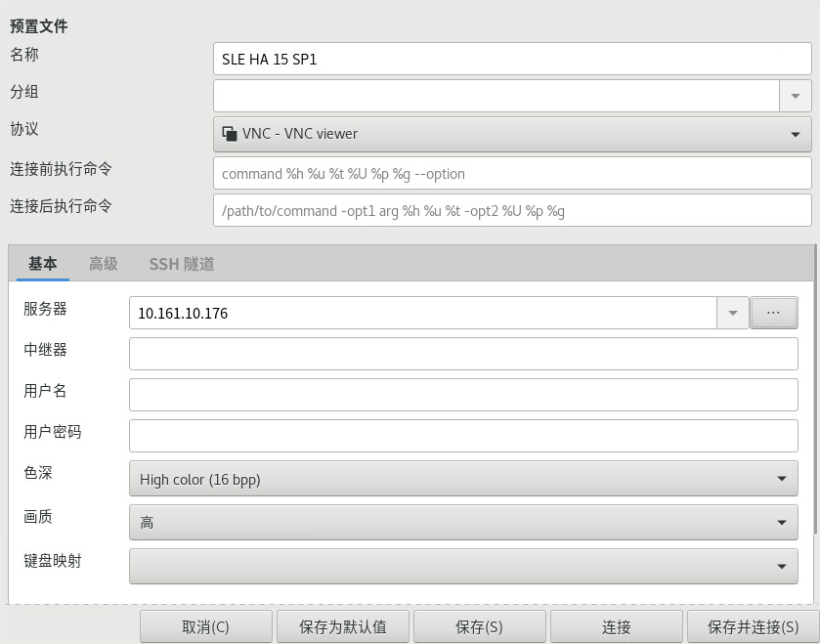Select the 基本 tab
Viewport: 820px width, 644px height.
(x=42, y=264)
